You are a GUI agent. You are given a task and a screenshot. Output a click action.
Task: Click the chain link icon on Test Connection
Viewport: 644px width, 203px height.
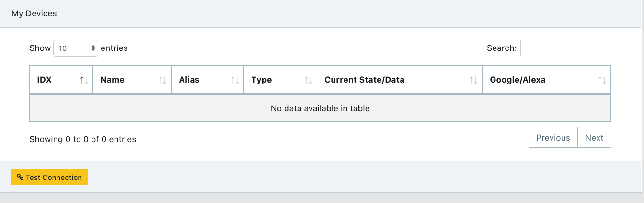click(20, 177)
